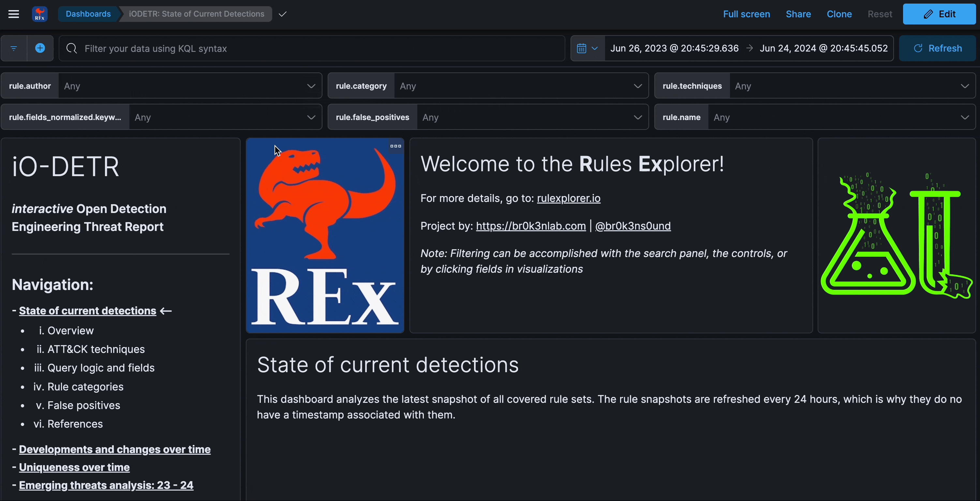
Task: Go to Dashboards breadcrumb
Action: click(88, 14)
